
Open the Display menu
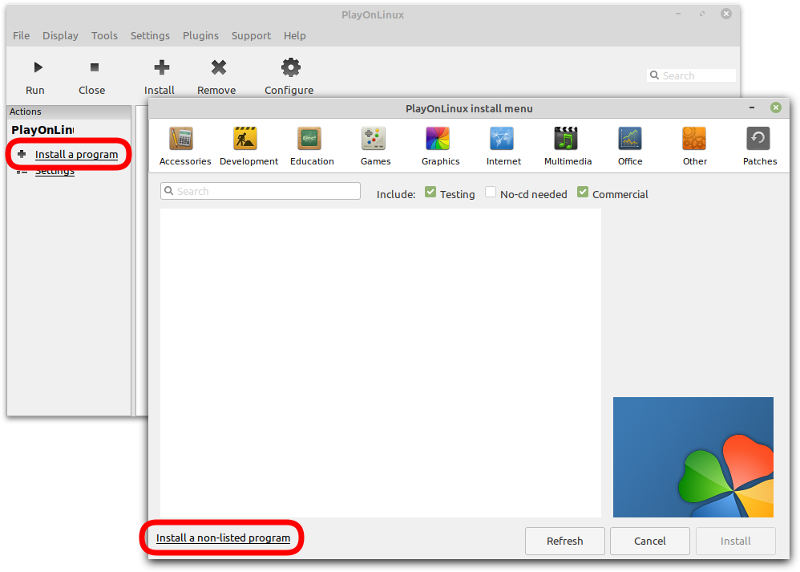point(60,35)
